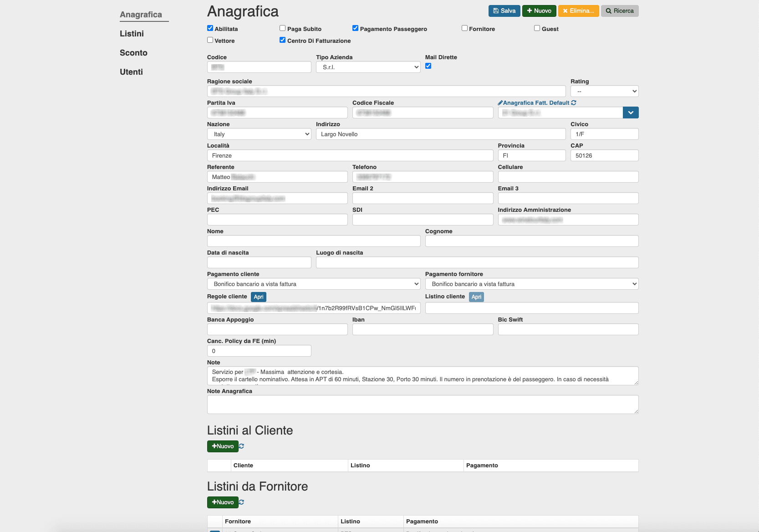The width and height of the screenshot is (759, 532).
Task: Open the Utenti sidebar tab
Action: pyautogui.click(x=131, y=72)
